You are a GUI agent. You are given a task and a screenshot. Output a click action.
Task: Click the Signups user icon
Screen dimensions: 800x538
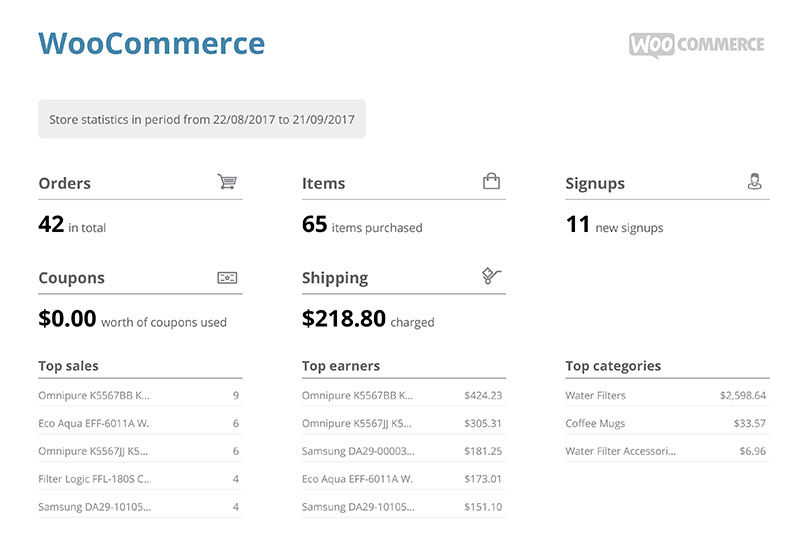[x=755, y=181]
